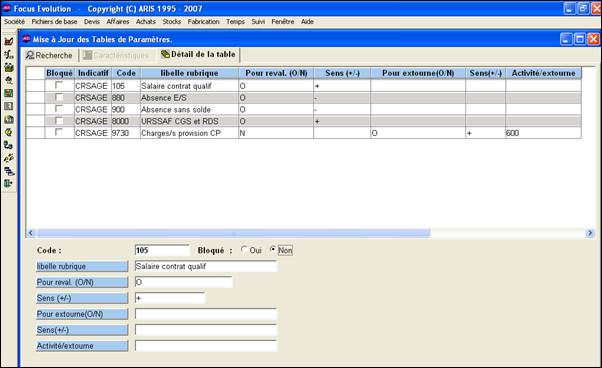
Task: Click the libelle rubrique column header
Action: (x=189, y=73)
